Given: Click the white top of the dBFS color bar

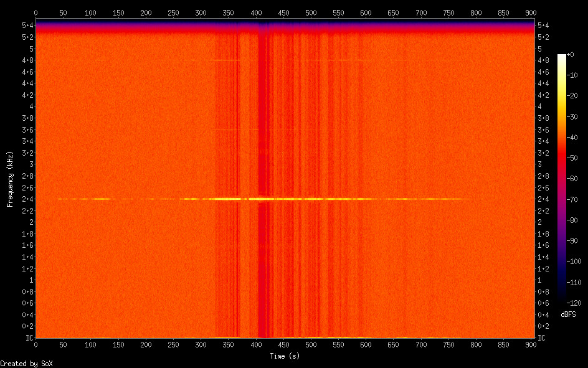Looking at the screenshot, I should [562, 57].
